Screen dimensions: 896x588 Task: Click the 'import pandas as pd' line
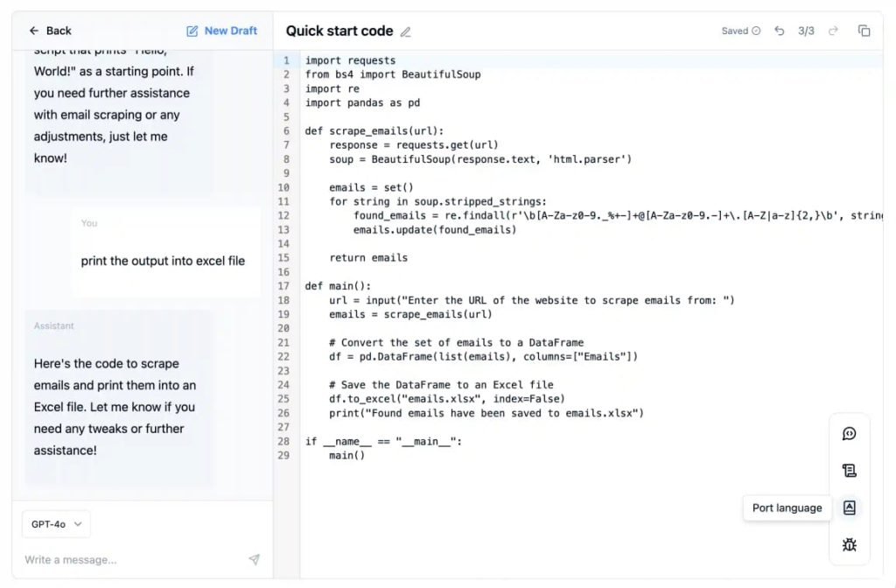362,103
